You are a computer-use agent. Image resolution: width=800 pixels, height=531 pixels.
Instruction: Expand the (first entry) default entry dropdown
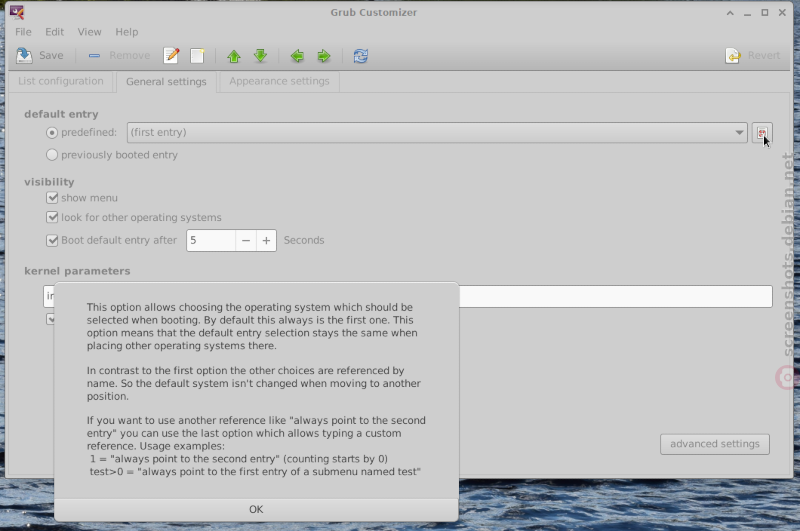[x=437, y=133]
